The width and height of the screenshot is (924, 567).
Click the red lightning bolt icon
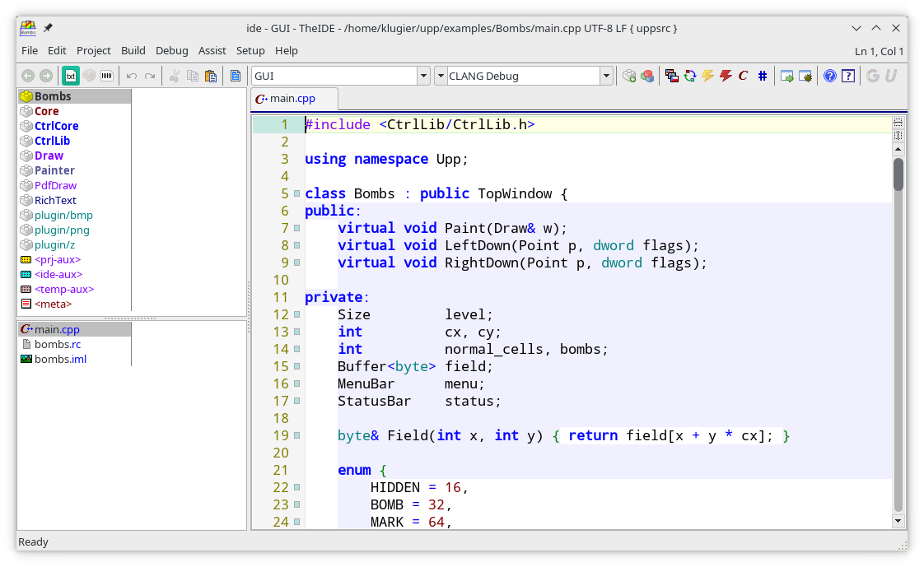click(x=726, y=77)
